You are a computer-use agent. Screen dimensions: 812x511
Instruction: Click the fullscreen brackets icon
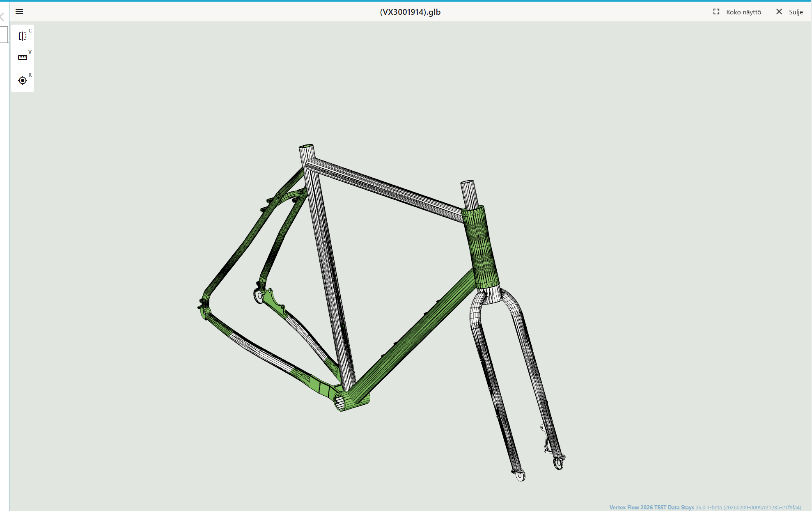click(716, 12)
